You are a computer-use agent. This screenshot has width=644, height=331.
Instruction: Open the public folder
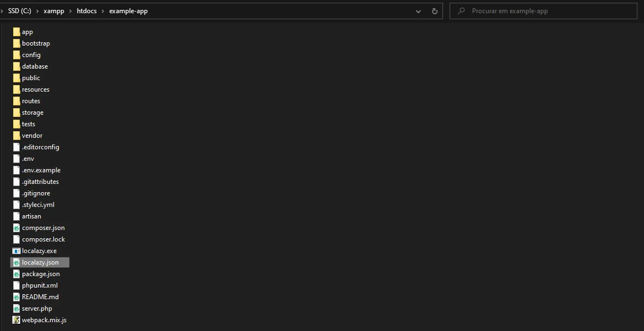(31, 77)
